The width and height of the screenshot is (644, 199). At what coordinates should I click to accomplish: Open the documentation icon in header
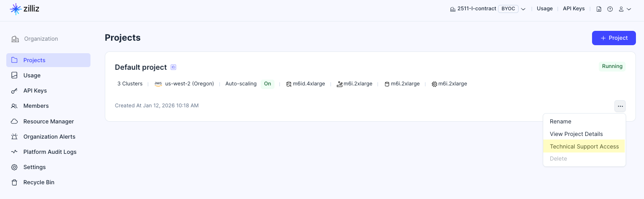click(599, 9)
